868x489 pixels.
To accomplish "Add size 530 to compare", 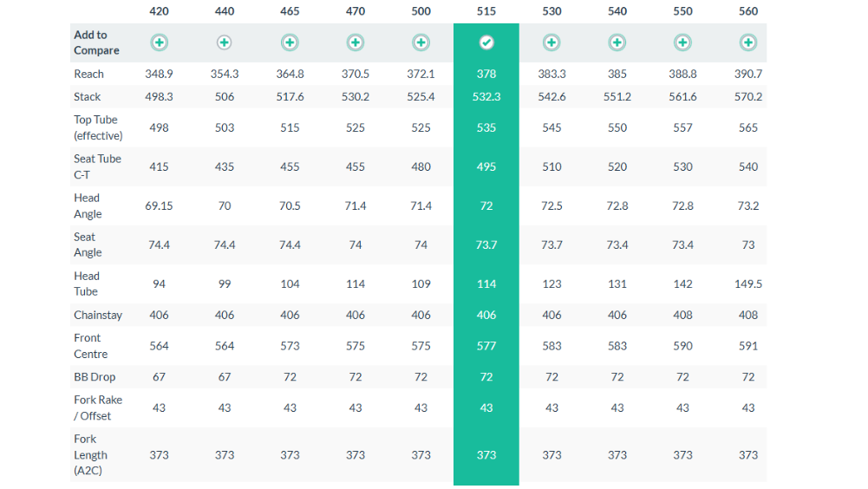I will (551, 42).
